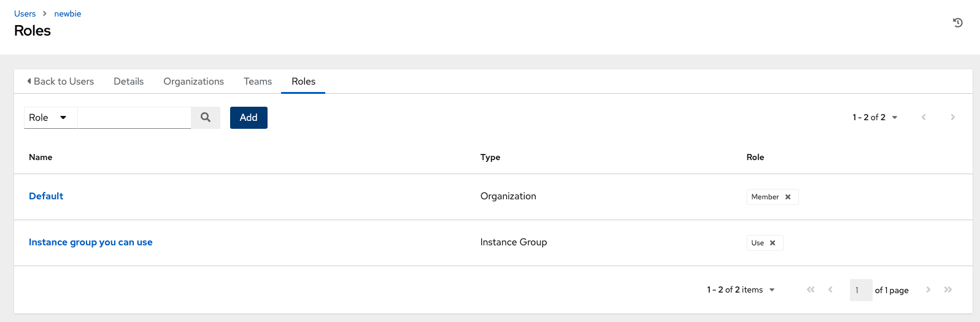Expand the top '1 - 2 of 2' per-page dropdown

pyautogui.click(x=875, y=117)
